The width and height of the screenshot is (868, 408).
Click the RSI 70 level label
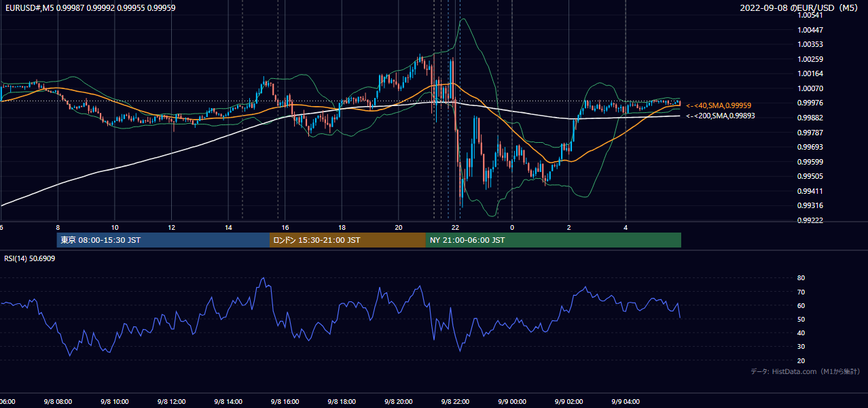point(801,292)
